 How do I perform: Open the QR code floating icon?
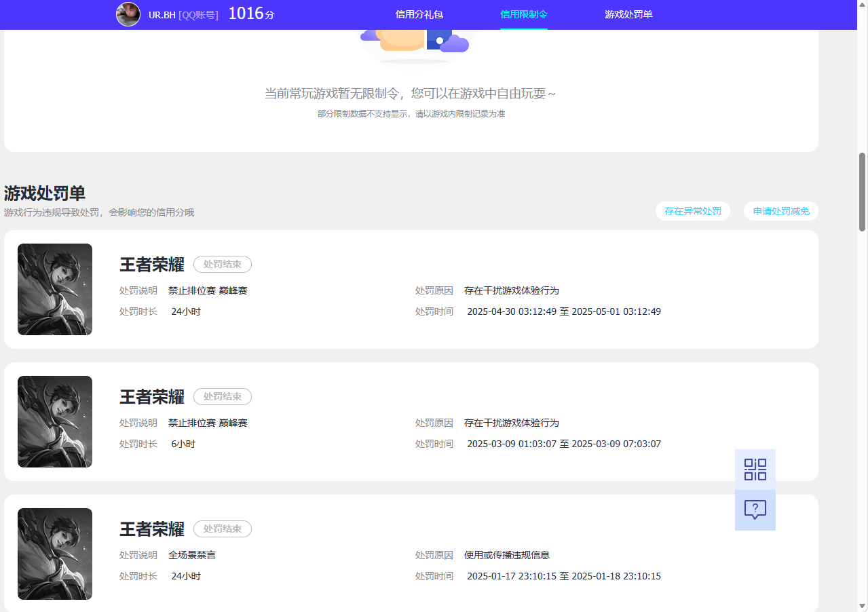coord(755,469)
